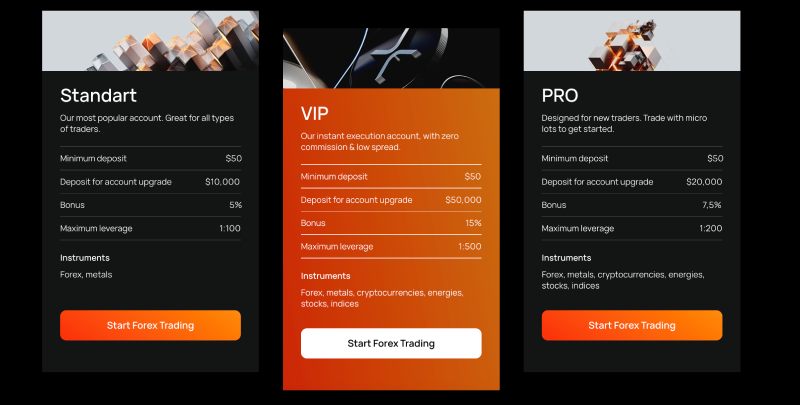800x405 pixels.
Task: Click the $20,000 upgrade deposit value
Action: [x=704, y=182]
